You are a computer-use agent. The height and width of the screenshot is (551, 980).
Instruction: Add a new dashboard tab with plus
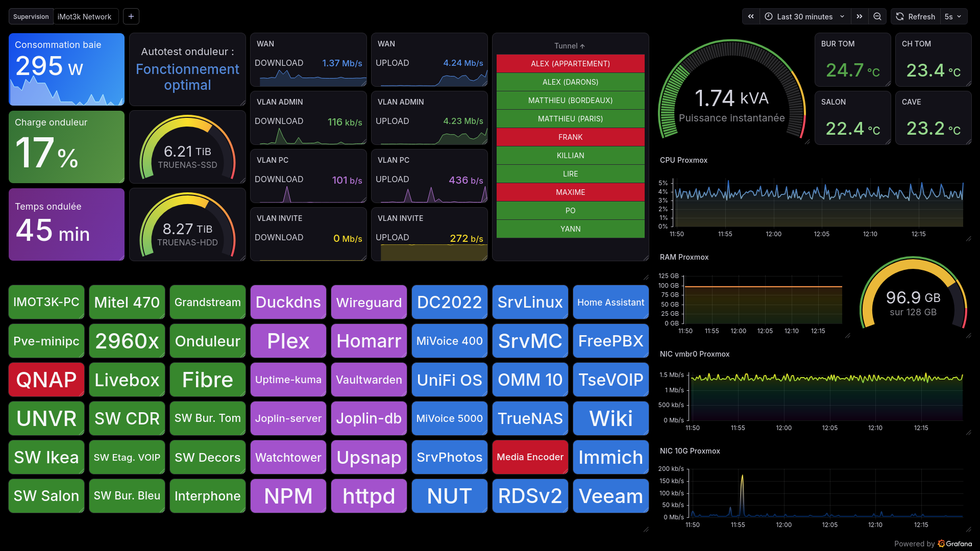131,16
